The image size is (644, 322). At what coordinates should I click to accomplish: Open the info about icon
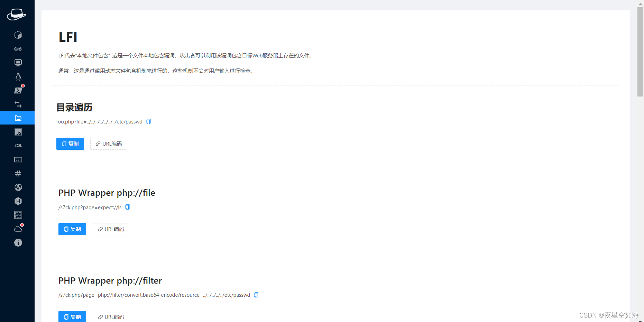click(x=18, y=242)
